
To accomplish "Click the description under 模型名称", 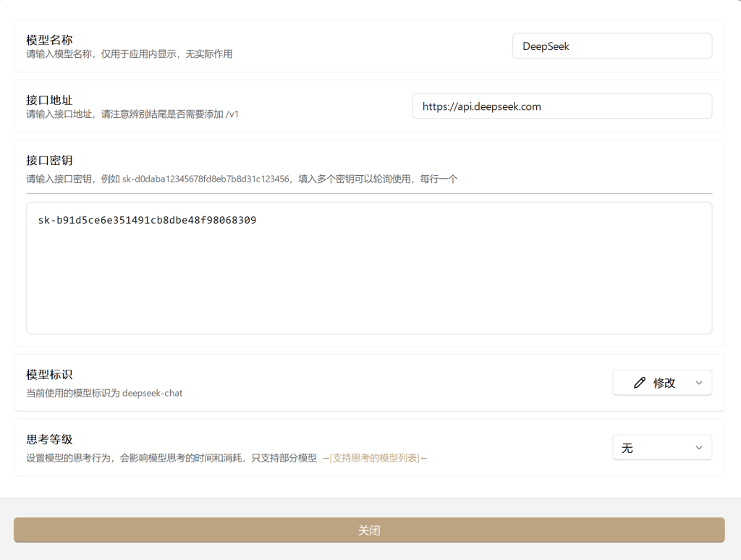I will [x=129, y=54].
